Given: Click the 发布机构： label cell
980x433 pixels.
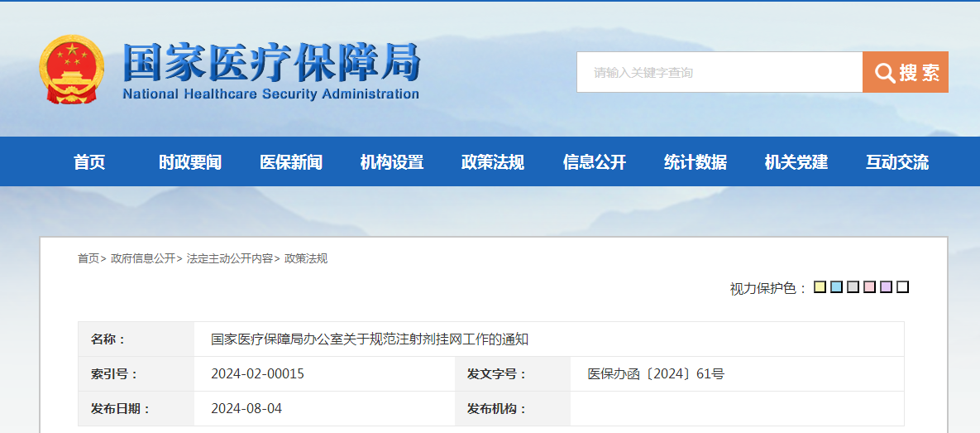Looking at the screenshot, I should pos(513,409).
